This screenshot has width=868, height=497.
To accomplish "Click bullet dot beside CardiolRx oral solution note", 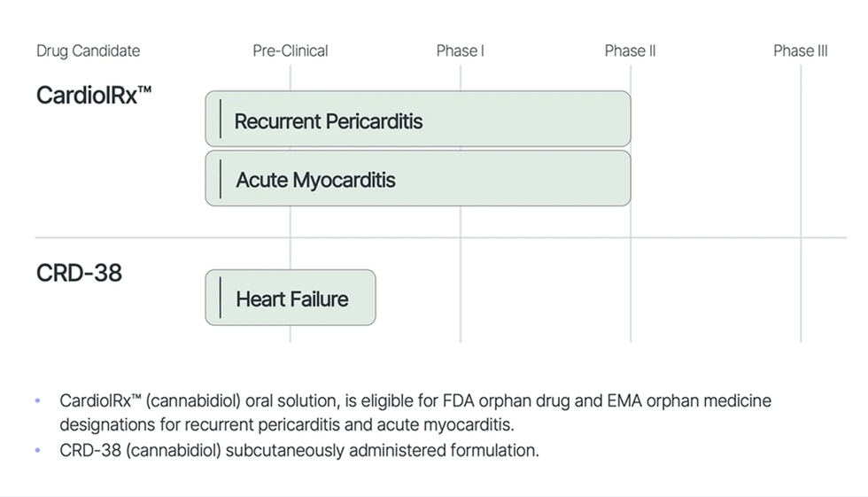I will pos(38,401).
